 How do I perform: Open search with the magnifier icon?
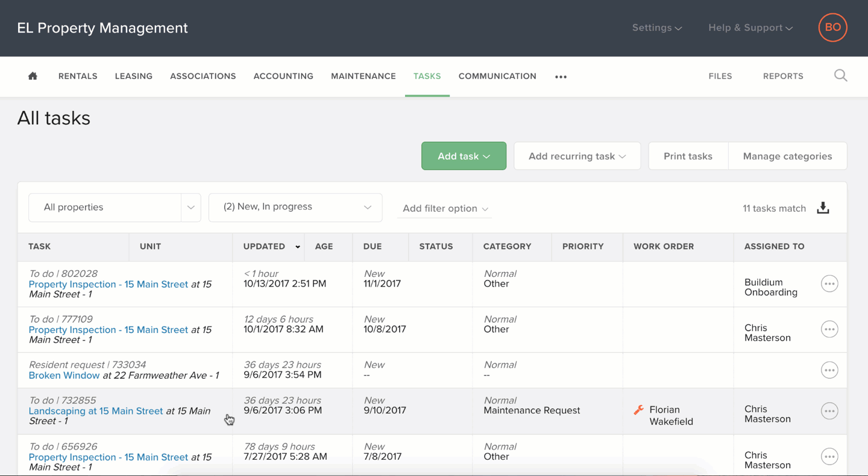point(840,75)
